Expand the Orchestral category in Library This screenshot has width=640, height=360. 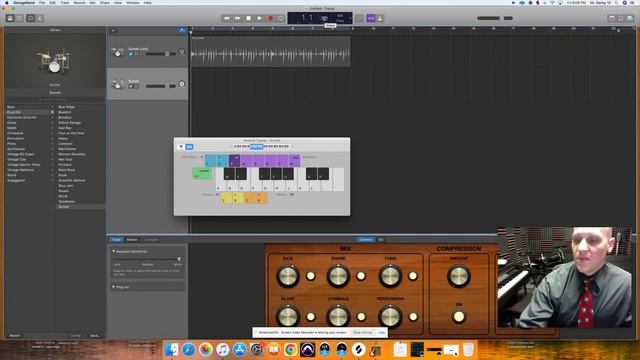pos(52,133)
